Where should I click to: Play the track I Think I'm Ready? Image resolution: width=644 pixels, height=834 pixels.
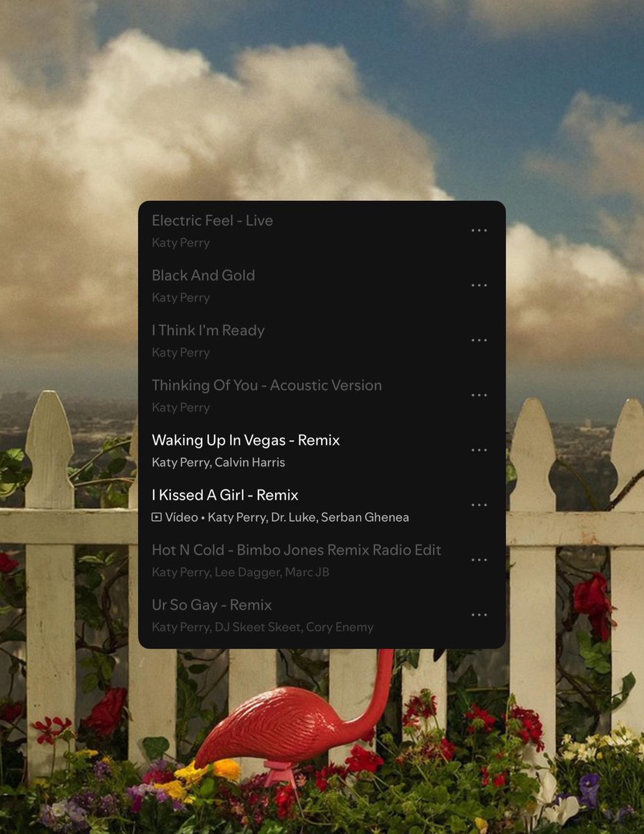point(208,330)
